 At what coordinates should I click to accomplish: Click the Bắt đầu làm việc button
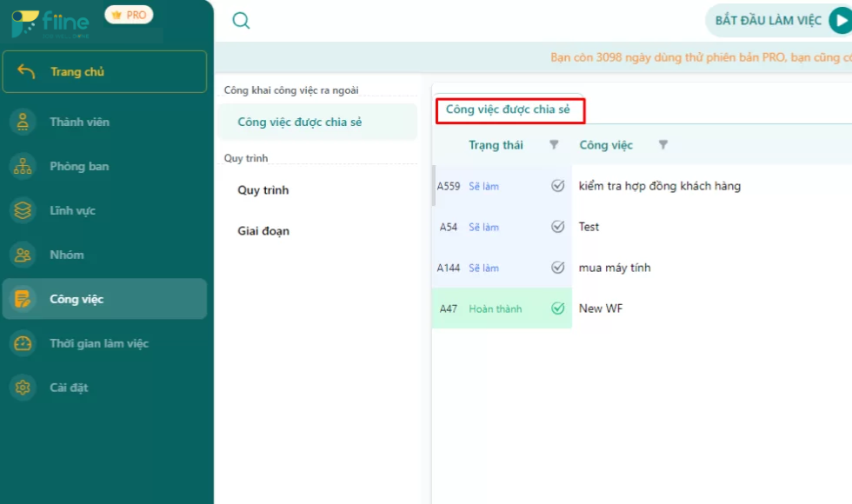pos(778,21)
